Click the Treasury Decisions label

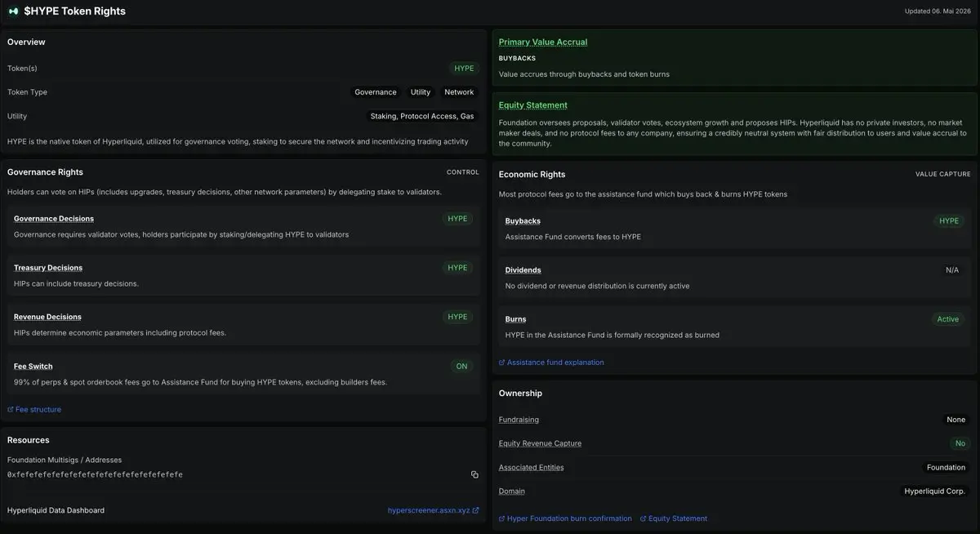(x=48, y=268)
